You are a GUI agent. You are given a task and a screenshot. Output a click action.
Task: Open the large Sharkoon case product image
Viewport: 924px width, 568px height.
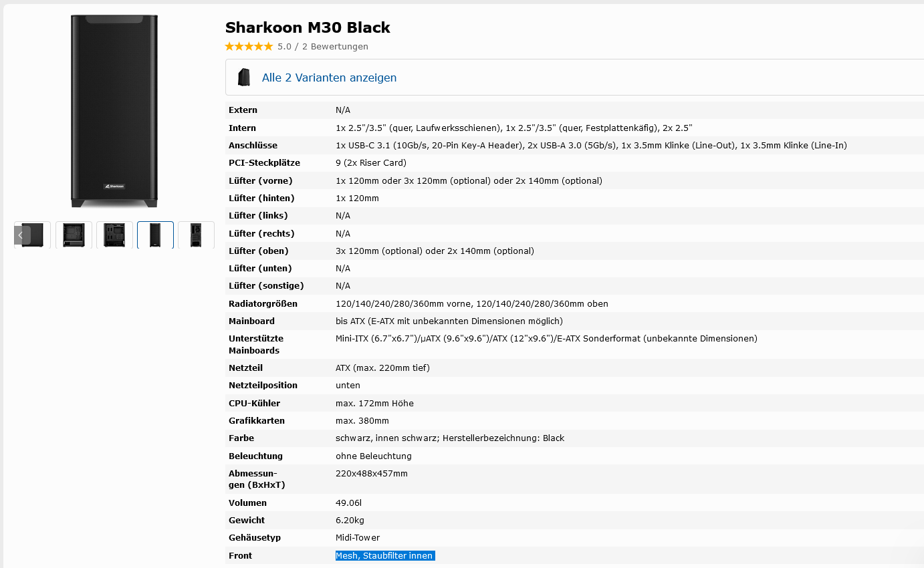pyautogui.click(x=114, y=110)
